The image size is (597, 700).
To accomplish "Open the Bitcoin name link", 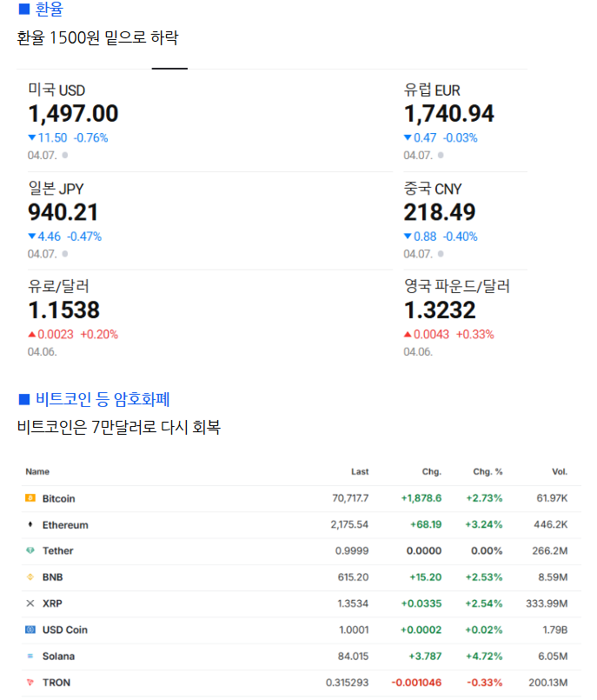I will pos(58,498).
